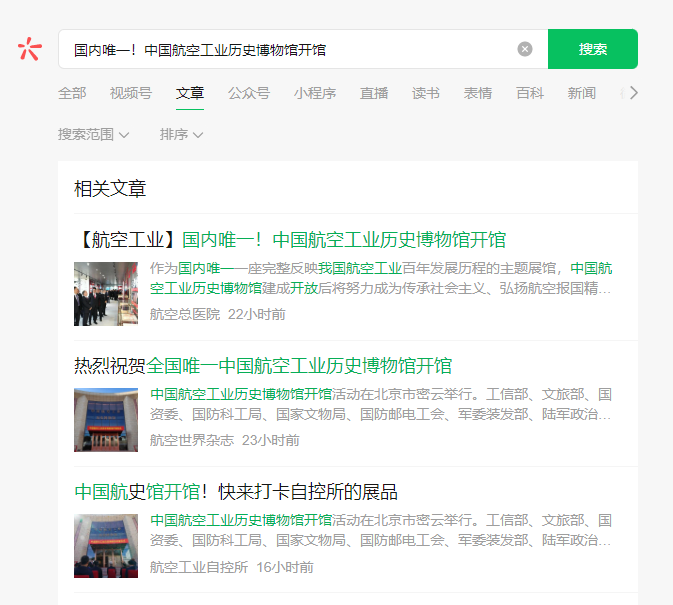Open the 小程序 tab
This screenshot has height=605, width=673.
pos(315,93)
